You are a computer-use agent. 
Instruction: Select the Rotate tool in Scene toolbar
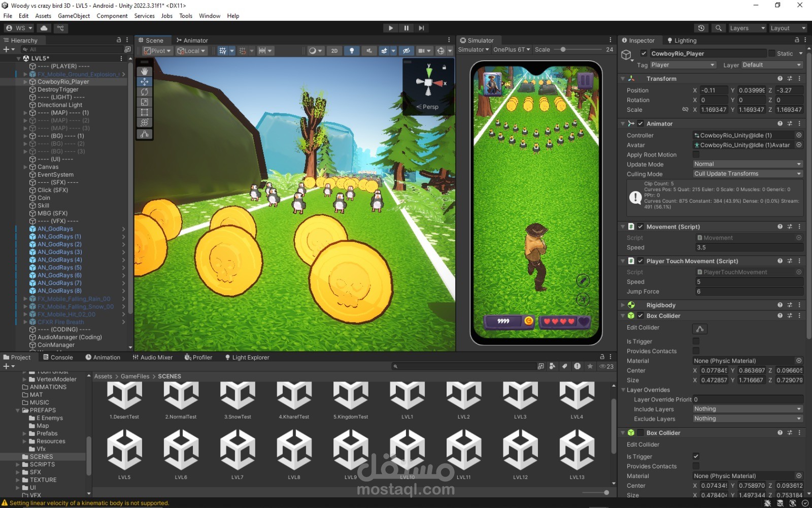(145, 92)
